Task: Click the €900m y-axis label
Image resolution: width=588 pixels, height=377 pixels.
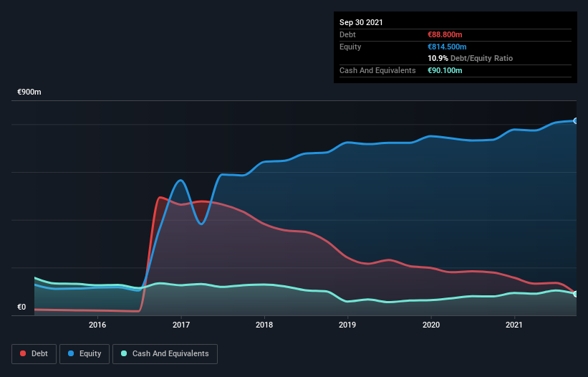Action: (29, 92)
